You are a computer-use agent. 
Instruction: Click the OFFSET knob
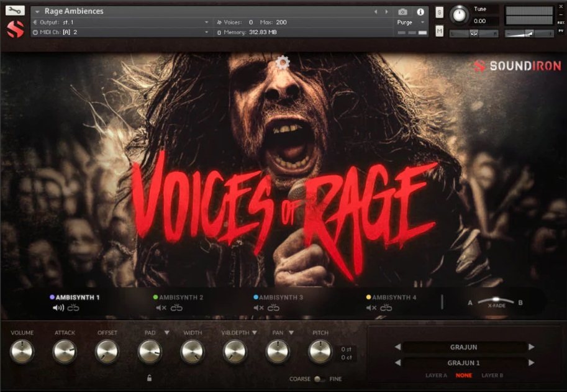(107, 352)
